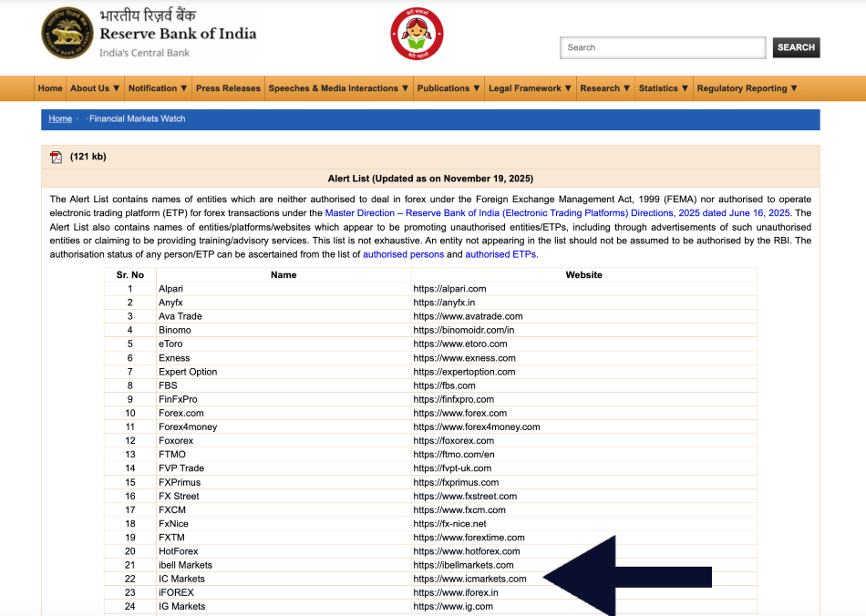Select the eToro name cell
Image resolution: width=866 pixels, height=616 pixels.
click(284, 344)
